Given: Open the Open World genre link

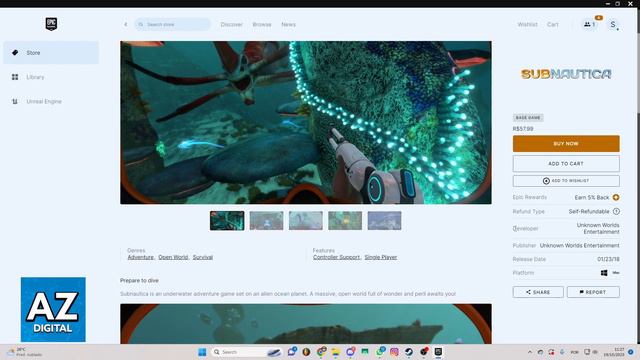Looking at the screenshot, I should (173, 257).
